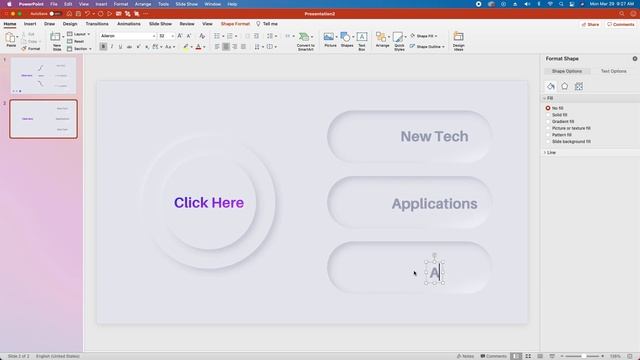The height and width of the screenshot is (360, 640).
Task: Select slide 1 thumbnail
Action: pos(43,76)
